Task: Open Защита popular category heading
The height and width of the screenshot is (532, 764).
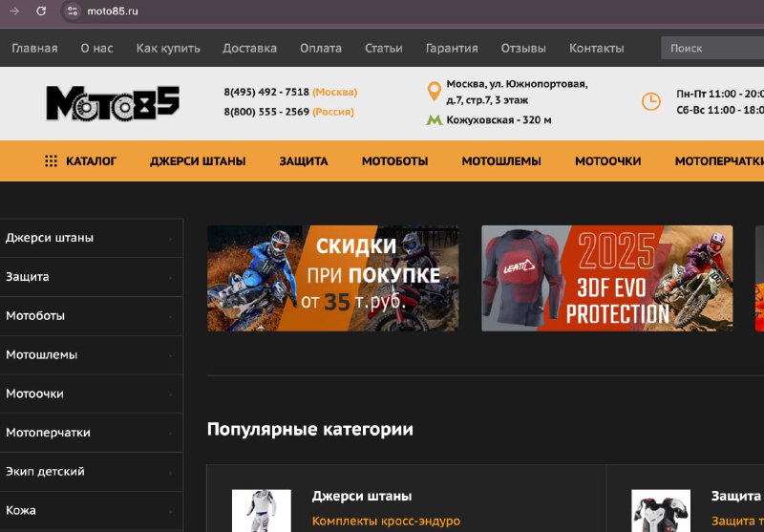Action: pos(735,496)
